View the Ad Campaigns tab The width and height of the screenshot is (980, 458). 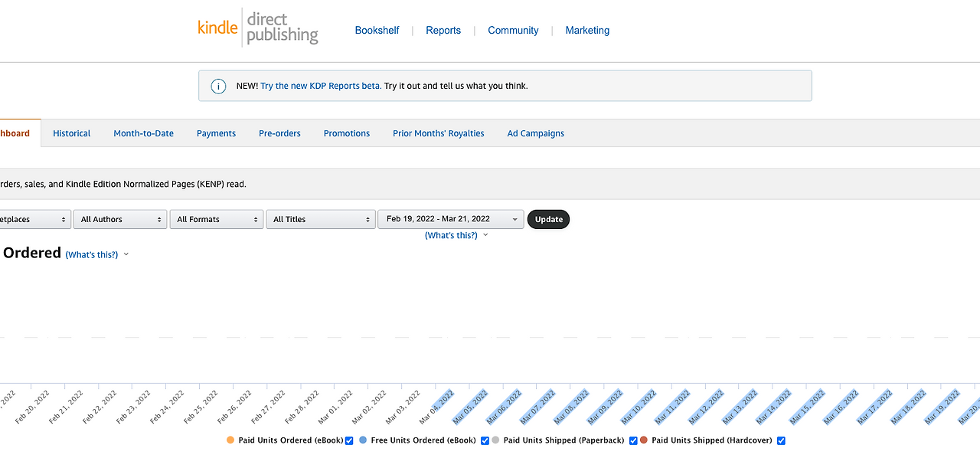coord(536,133)
